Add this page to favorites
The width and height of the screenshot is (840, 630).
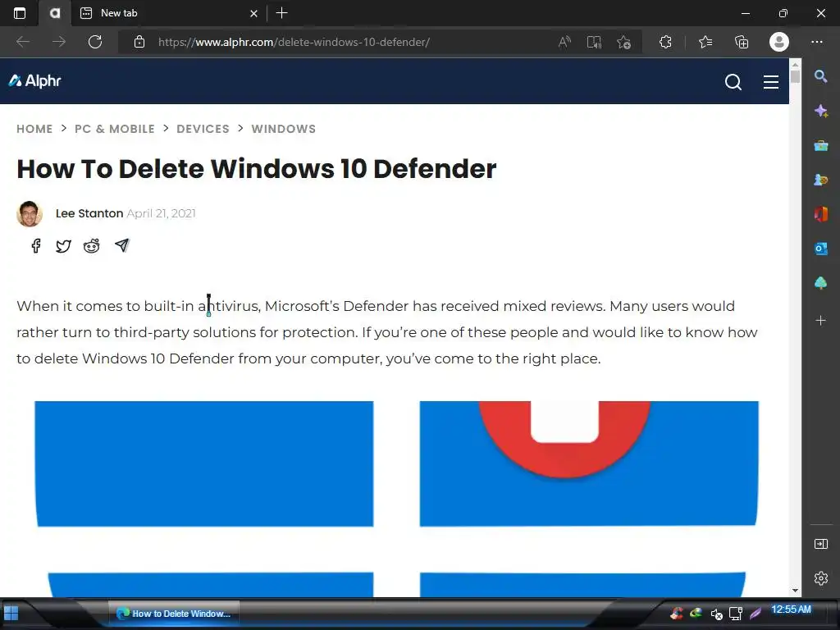coord(623,42)
